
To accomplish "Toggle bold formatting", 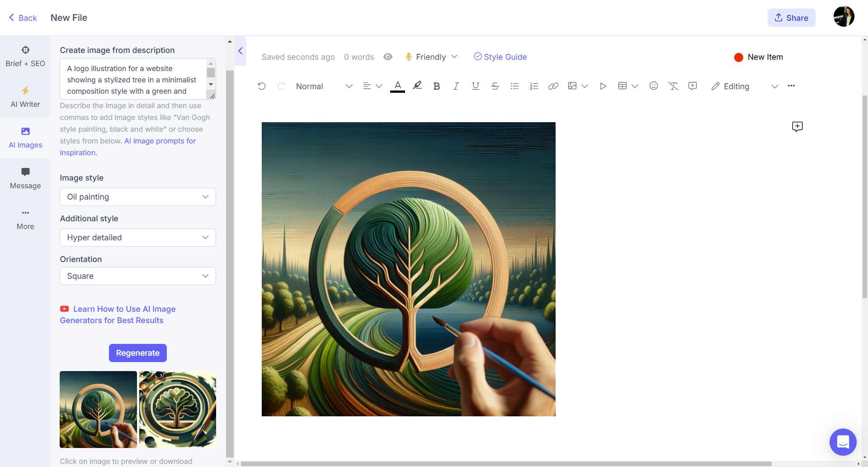I will pos(436,86).
